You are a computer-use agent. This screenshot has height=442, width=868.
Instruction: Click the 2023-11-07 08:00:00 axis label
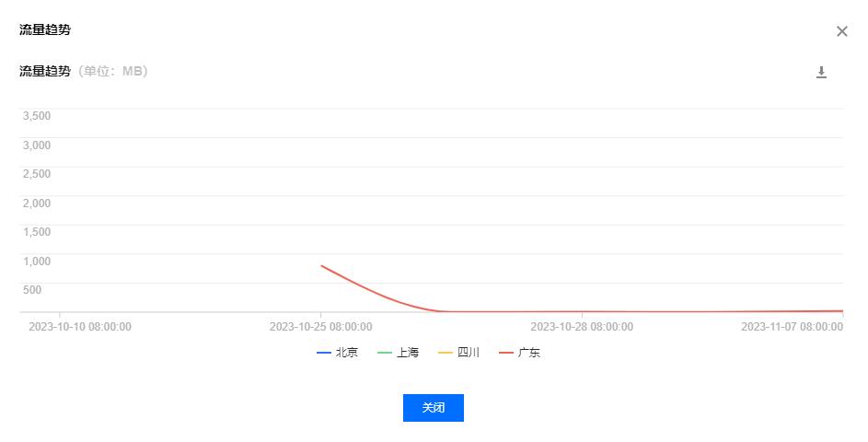point(792,327)
